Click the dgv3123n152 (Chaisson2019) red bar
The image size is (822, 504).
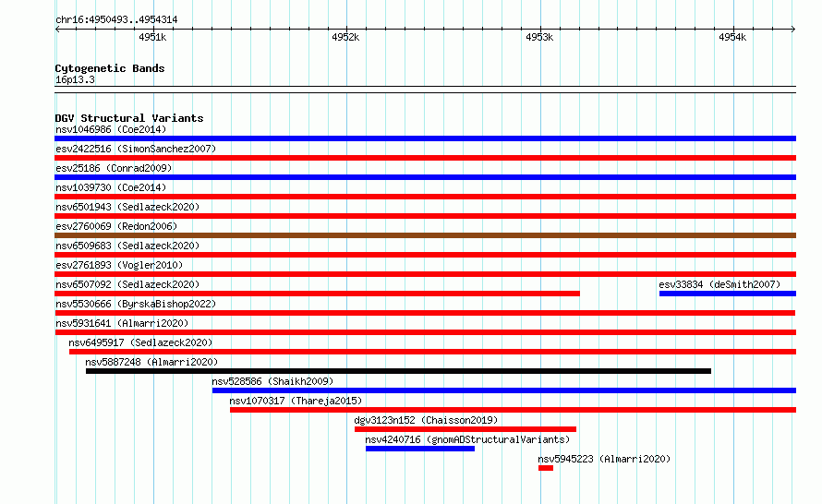[465, 429]
